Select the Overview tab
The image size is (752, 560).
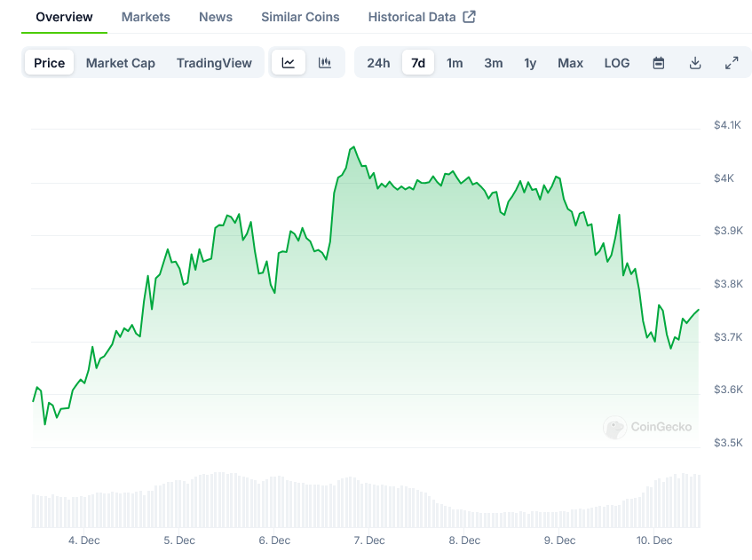click(64, 17)
